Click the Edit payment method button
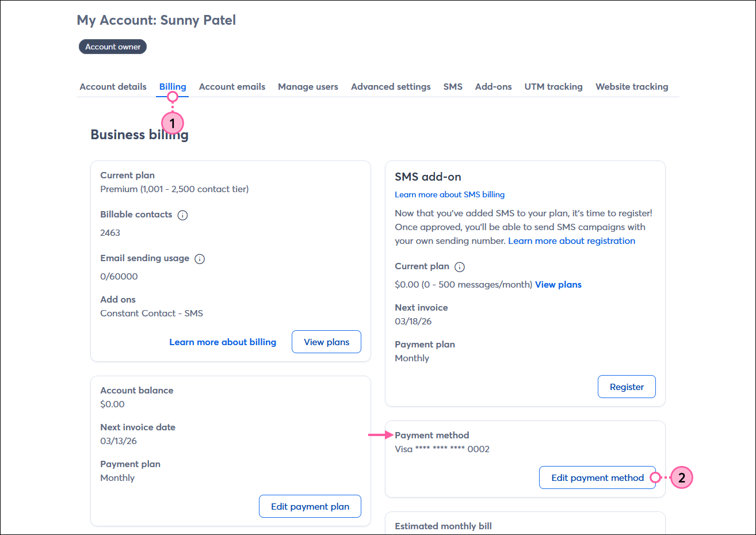756x535 pixels. [597, 477]
